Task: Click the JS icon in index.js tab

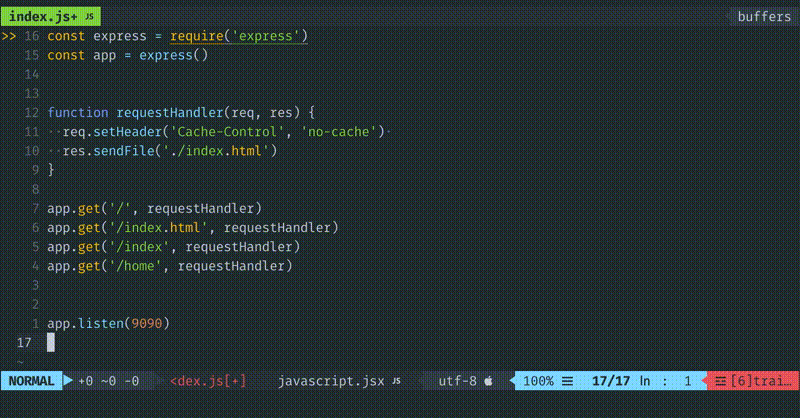Action: click(90, 17)
